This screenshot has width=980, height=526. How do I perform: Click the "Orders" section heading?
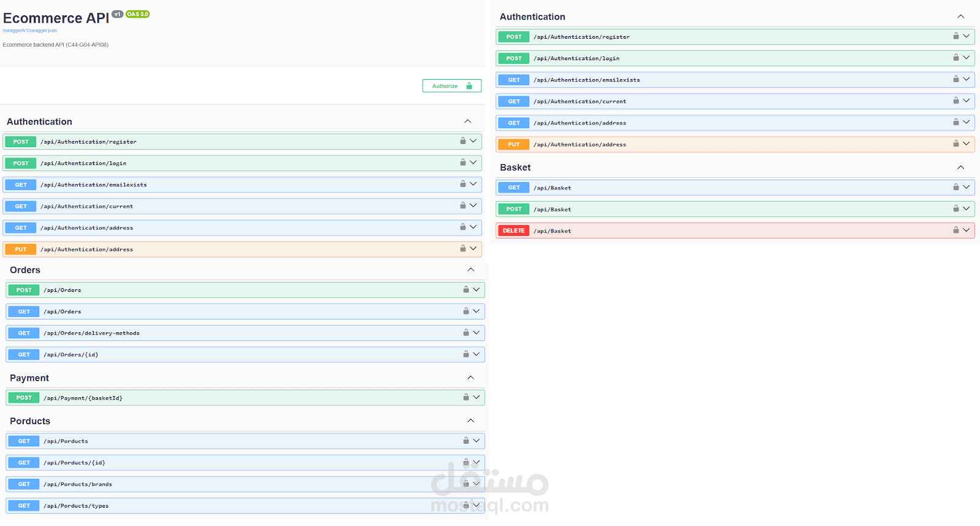pyautogui.click(x=25, y=270)
